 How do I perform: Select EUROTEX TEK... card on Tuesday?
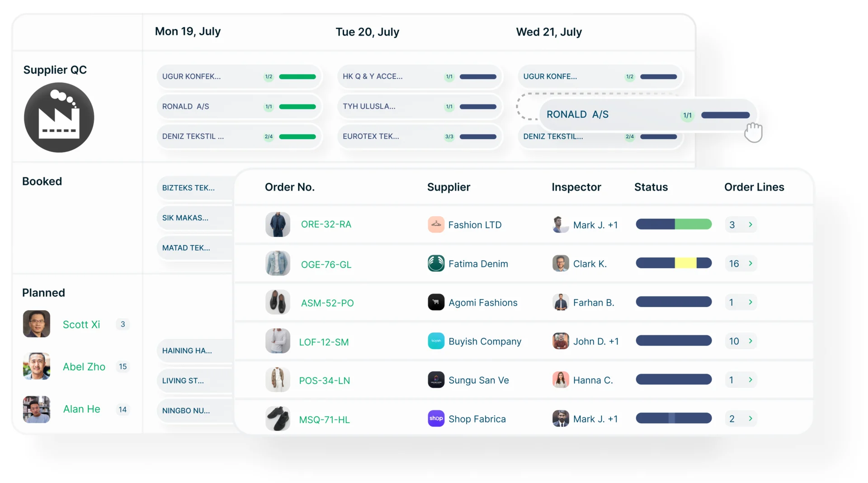[420, 136]
